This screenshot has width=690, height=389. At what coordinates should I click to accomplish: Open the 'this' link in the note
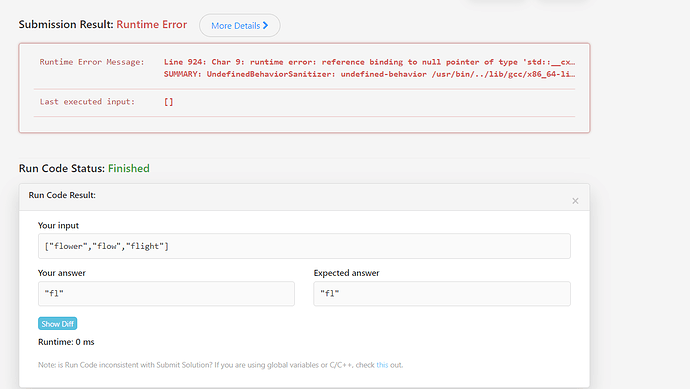coord(382,365)
